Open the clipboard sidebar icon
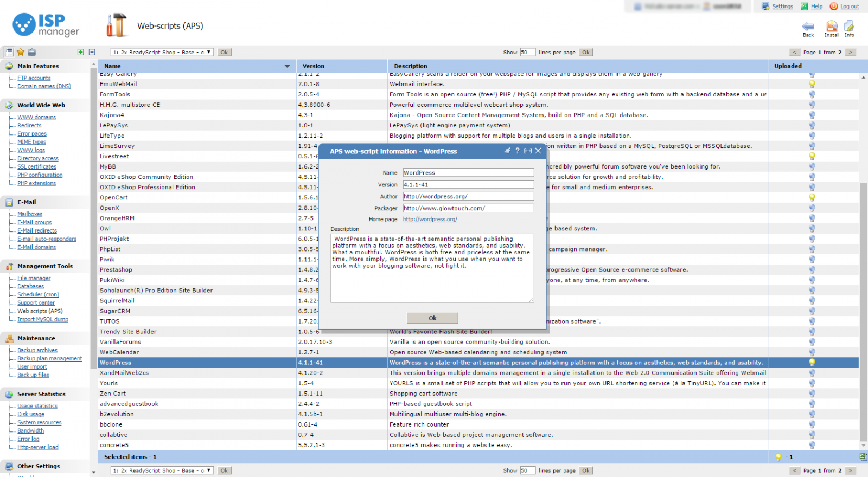This screenshot has width=868, height=477. [x=32, y=52]
